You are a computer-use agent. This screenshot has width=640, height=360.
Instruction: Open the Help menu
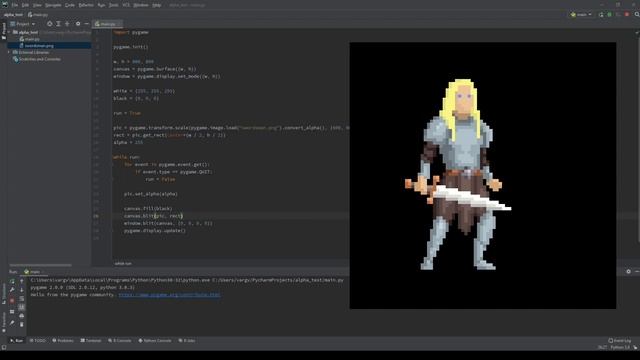(x=156, y=5)
